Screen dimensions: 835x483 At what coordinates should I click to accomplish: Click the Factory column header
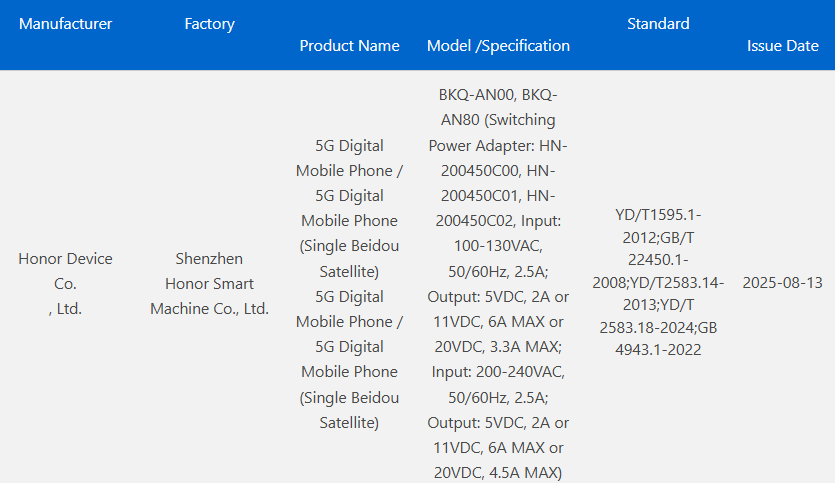coord(209,24)
